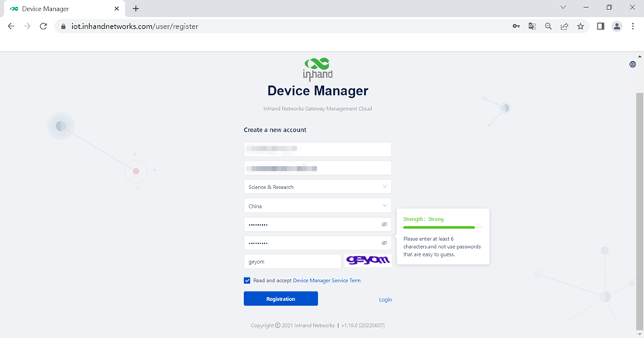The height and width of the screenshot is (338, 644).
Task: Uncheck the Read and accept checkbox
Action: [x=247, y=281]
